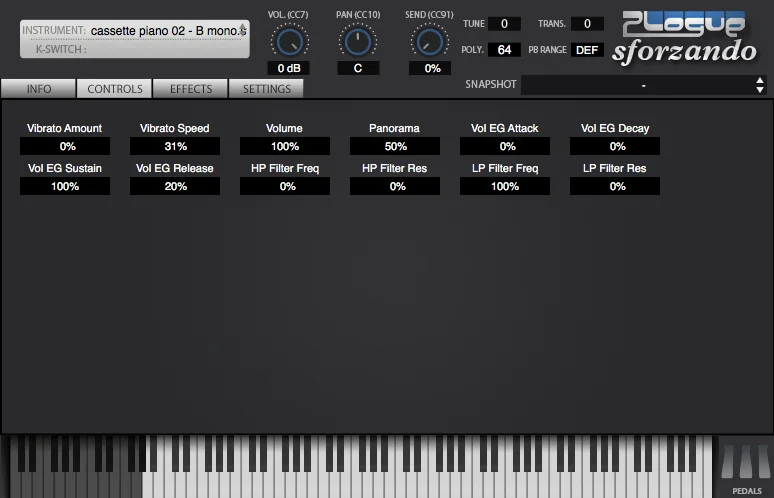
Task: Click the TUNE value field
Action: 504,24
